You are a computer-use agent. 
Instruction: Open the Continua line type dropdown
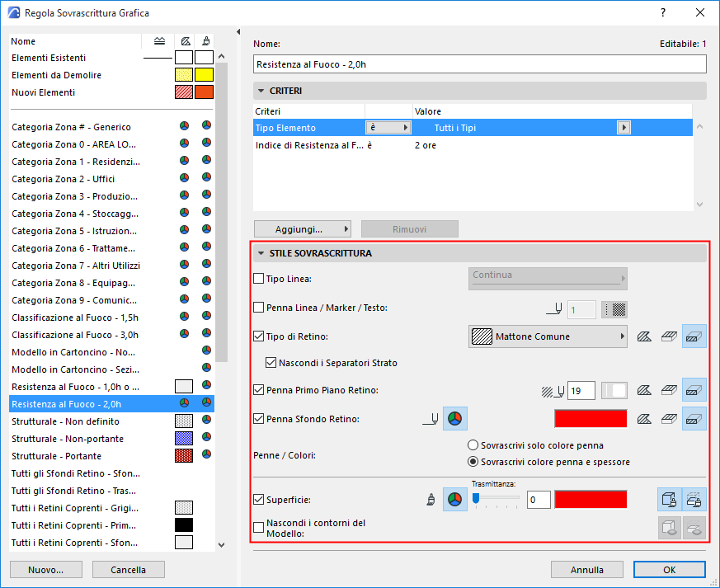548,279
